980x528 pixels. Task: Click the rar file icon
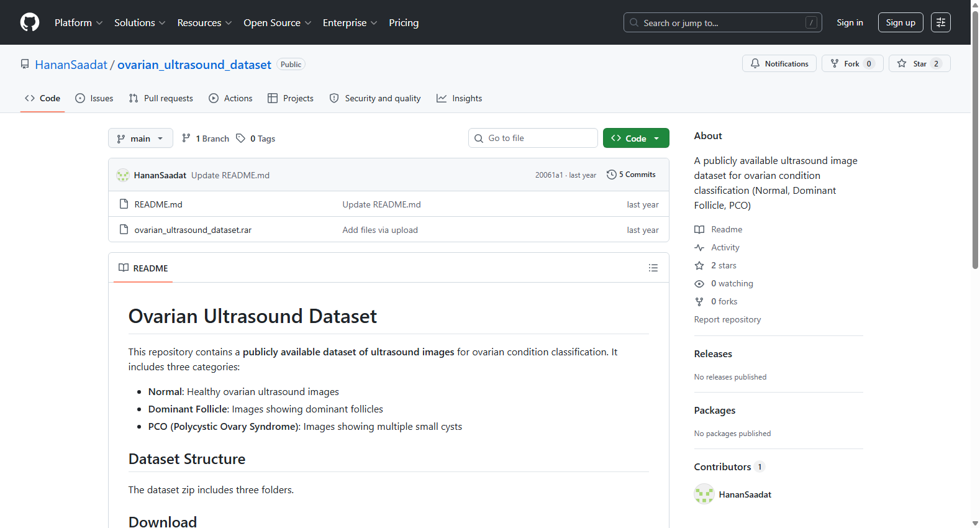124,229
